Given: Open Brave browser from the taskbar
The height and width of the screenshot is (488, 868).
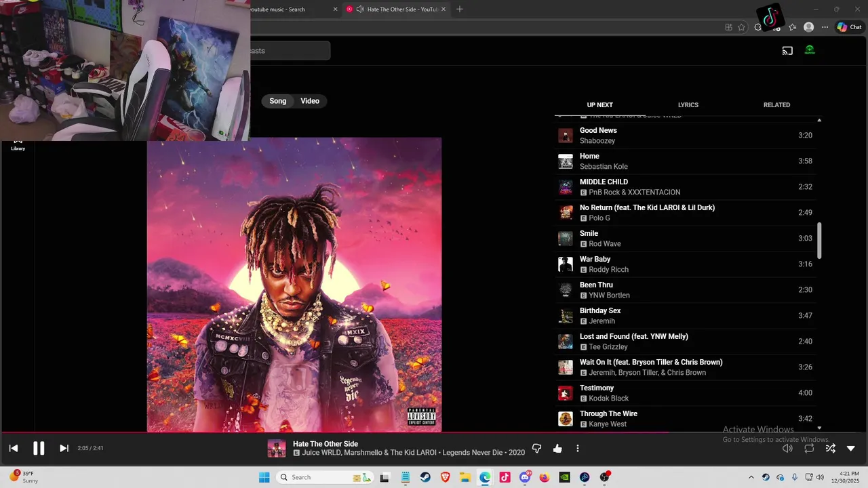Looking at the screenshot, I should pyautogui.click(x=445, y=477).
